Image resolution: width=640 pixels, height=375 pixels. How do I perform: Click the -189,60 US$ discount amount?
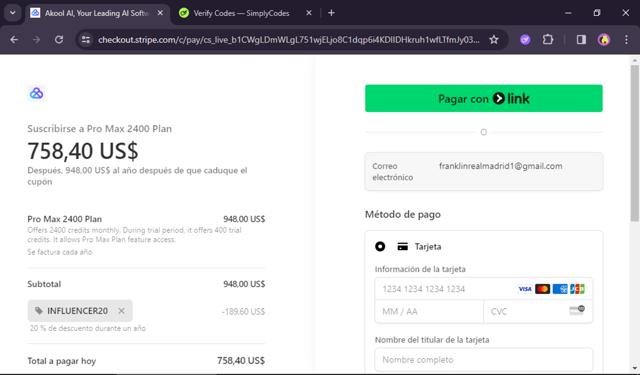(243, 312)
